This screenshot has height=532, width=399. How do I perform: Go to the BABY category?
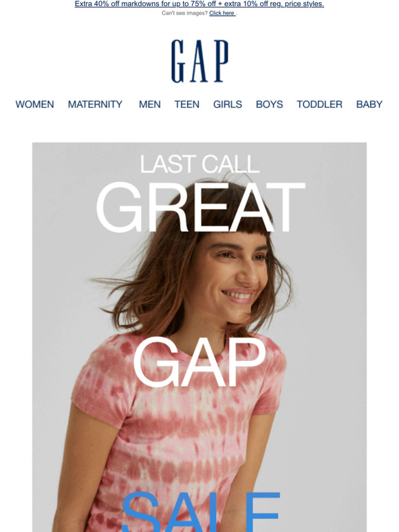pos(369,104)
